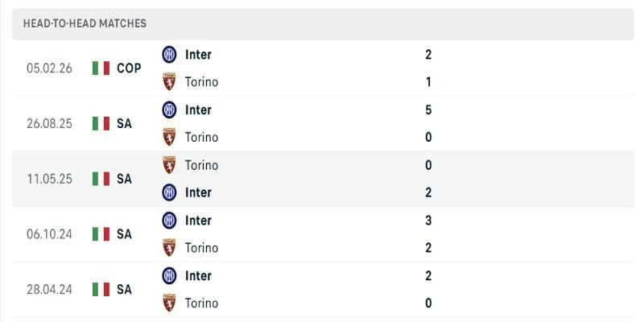Click the Head-to-Head Matches header
The height and width of the screenshot is (322, 644).
click(x=85, y=23)
